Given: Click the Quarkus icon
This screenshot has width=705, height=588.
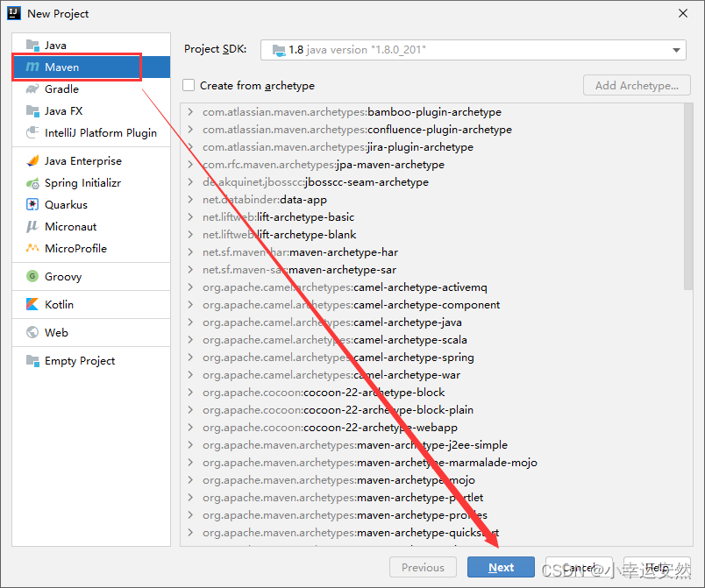Looking at the screenshot, I should coord(32,204).
